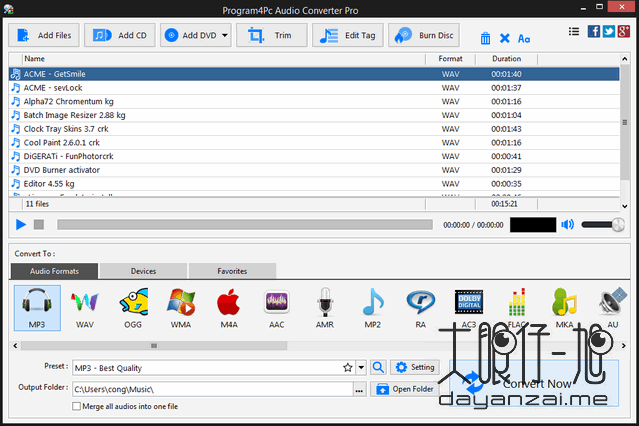This screenshot has width=639, height=426.
Task: Open the Add CD option
Action: point(120,35)
